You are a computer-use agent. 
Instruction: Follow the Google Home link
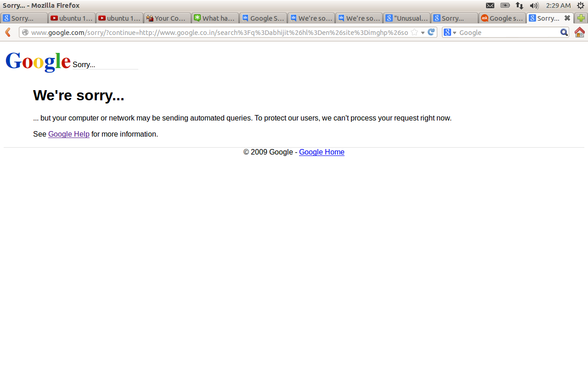click(x=322, y=152)
